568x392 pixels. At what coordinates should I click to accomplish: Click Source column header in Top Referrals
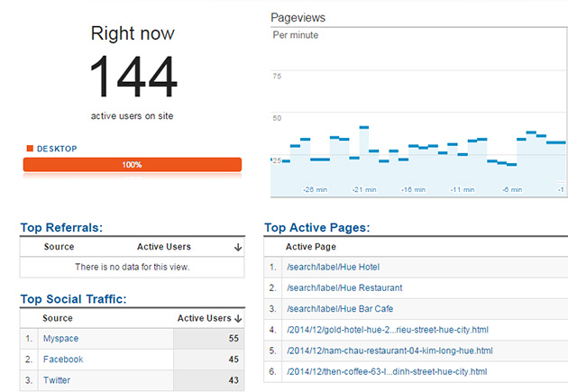pos(59,247)
